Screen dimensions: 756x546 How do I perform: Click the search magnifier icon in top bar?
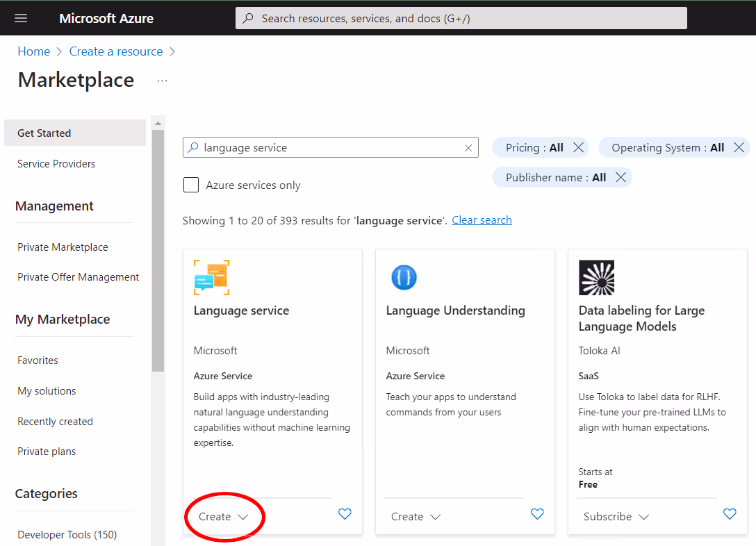point(248,18)
